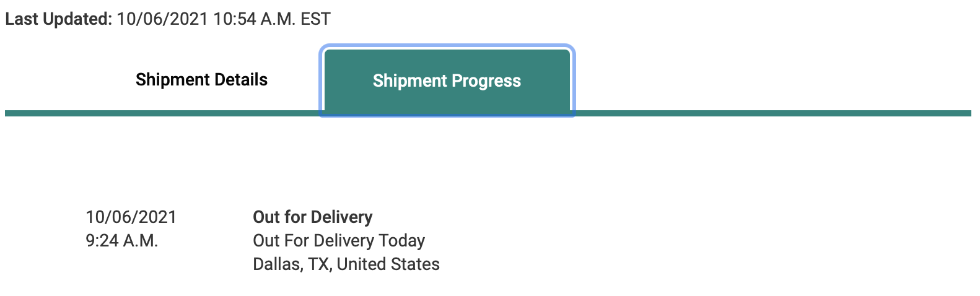The image size is (980, 296).
Task: Select the Shipment Progress tab
Action: [447, 81]
